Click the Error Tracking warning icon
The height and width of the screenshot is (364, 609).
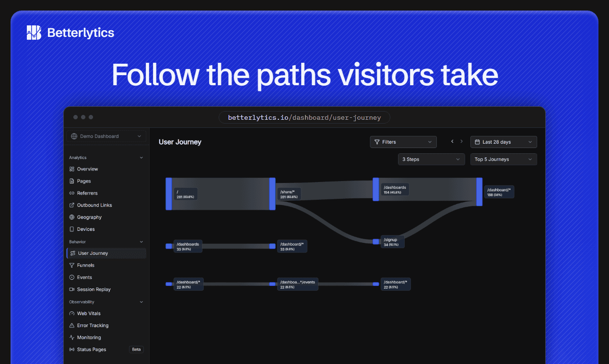click(72, 325)
